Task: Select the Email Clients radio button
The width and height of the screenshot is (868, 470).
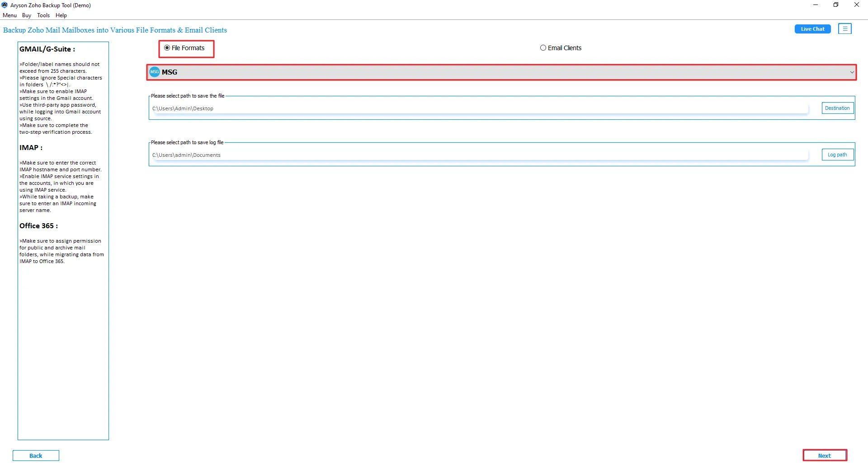Action: coord(543,48)
